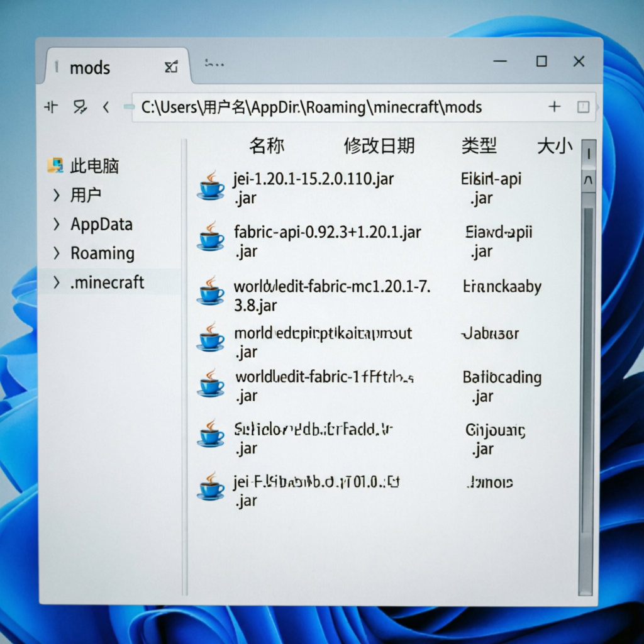
Task: Select 此电脑 in the navigation pane
Action: [x=94, y=166]
